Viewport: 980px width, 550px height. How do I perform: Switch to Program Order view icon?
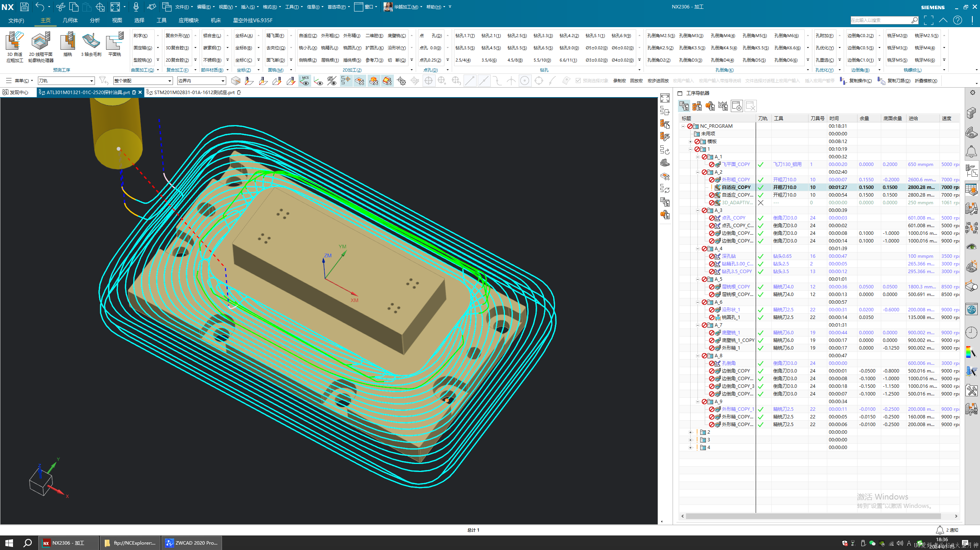pos(684,106)
